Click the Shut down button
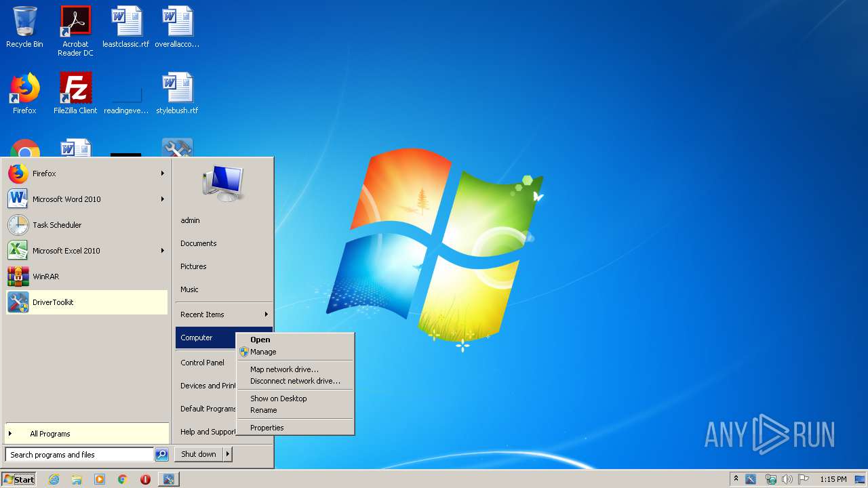Screen dimensions: 868x488 199,454
